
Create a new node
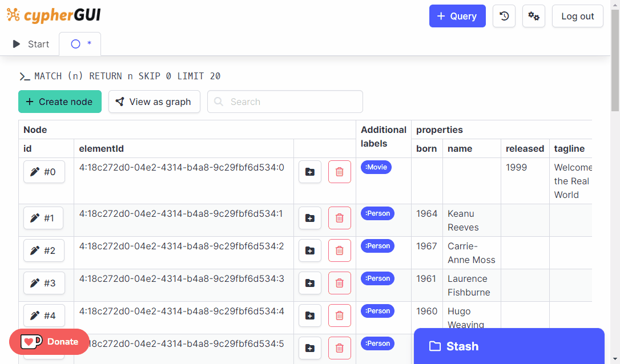tap(59, 102)
